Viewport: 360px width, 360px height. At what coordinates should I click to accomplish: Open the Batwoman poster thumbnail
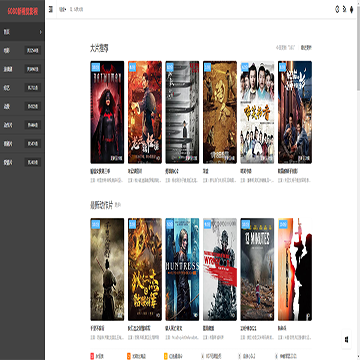click(107, 112)
